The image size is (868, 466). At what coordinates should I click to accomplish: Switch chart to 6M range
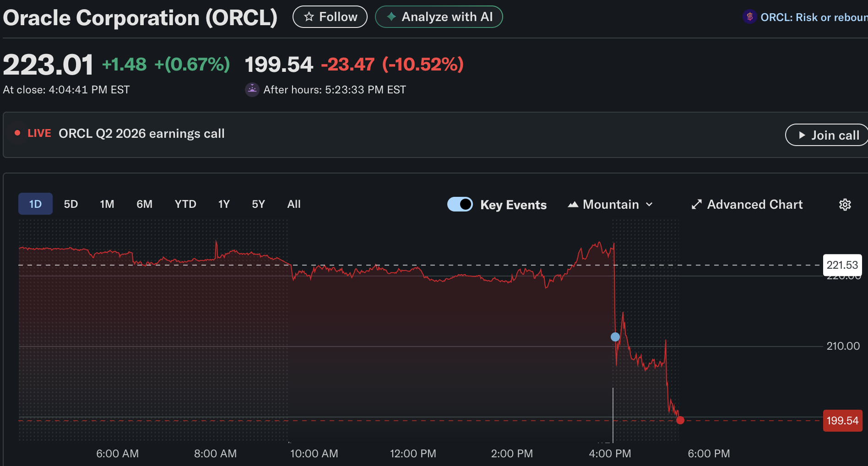coord(145,204)
